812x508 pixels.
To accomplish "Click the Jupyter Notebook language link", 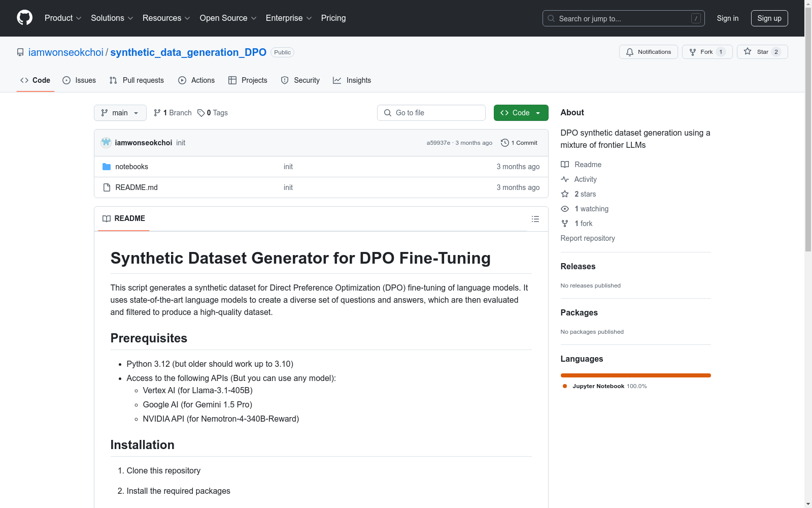I will pos(604,386).
